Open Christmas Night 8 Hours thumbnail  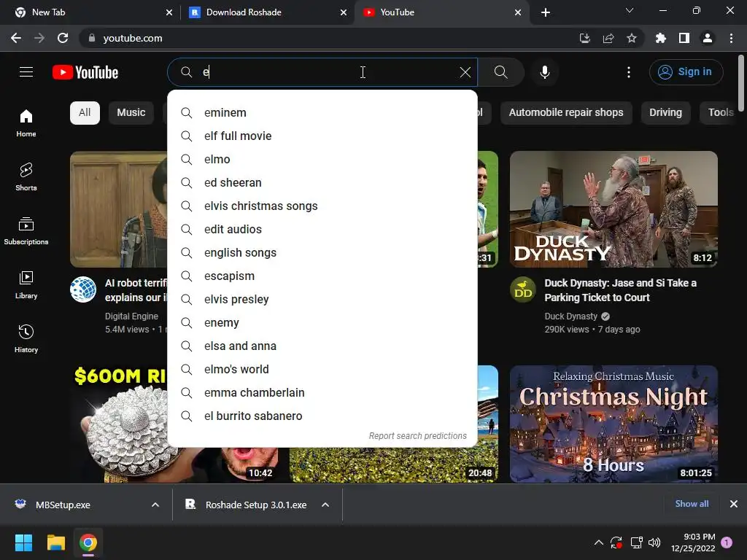coord(614,424)
